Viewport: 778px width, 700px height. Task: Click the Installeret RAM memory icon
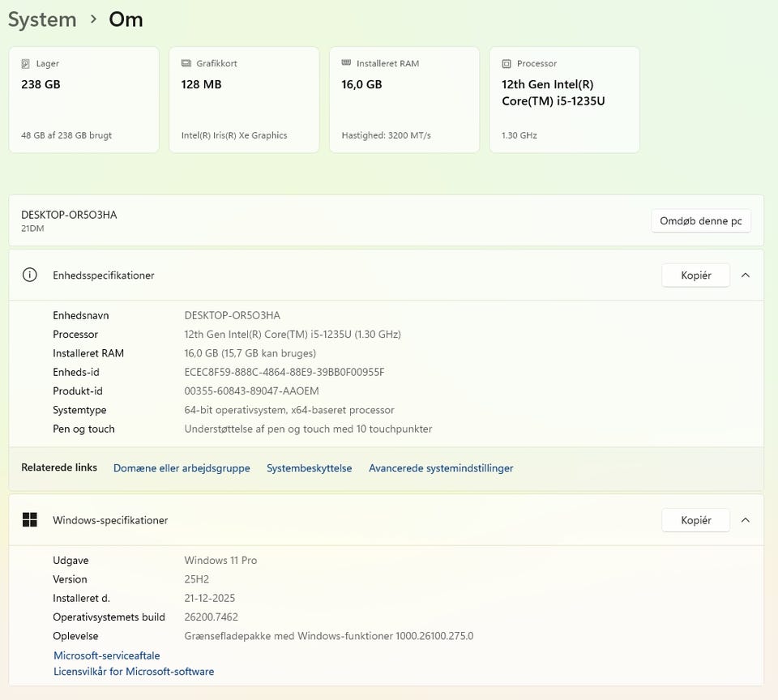point(347,63)
